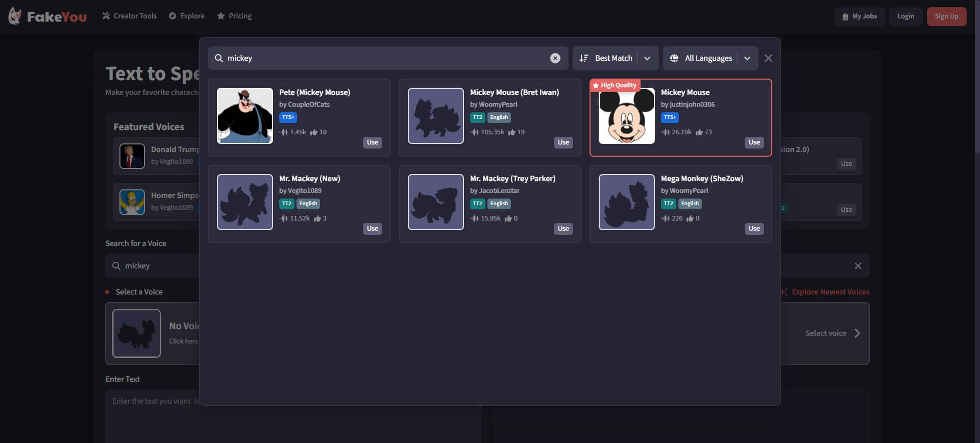Screen dimensions: 980x443
Task: Click Mr. Mackey (New) title text
Action: pos(309,179)
